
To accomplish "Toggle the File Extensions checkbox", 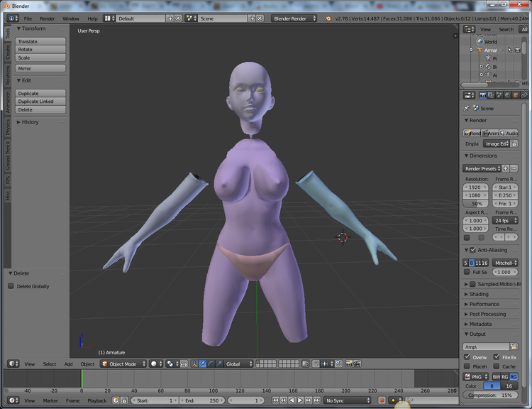I will click(497, 357).
